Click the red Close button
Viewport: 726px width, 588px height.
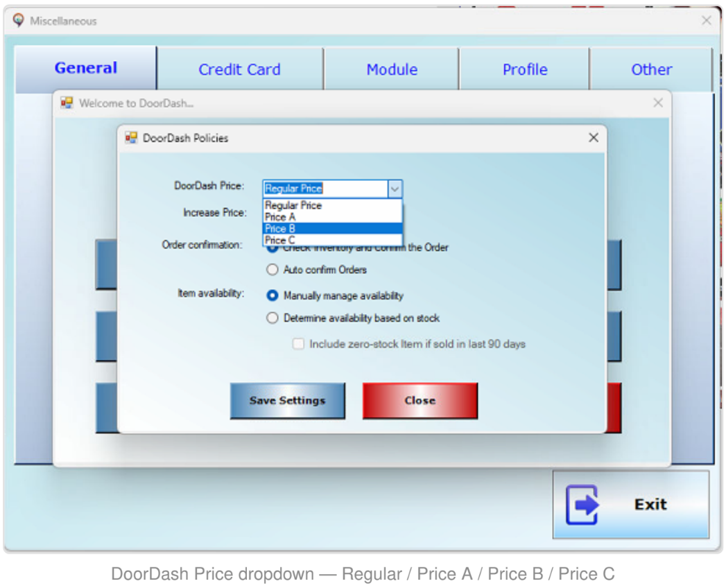pos(420,401)
